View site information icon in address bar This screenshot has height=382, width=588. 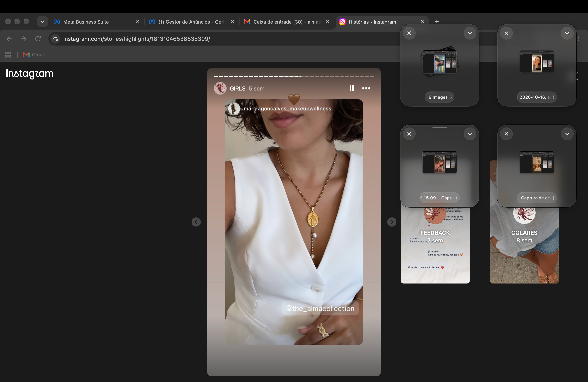coord(55,39)
